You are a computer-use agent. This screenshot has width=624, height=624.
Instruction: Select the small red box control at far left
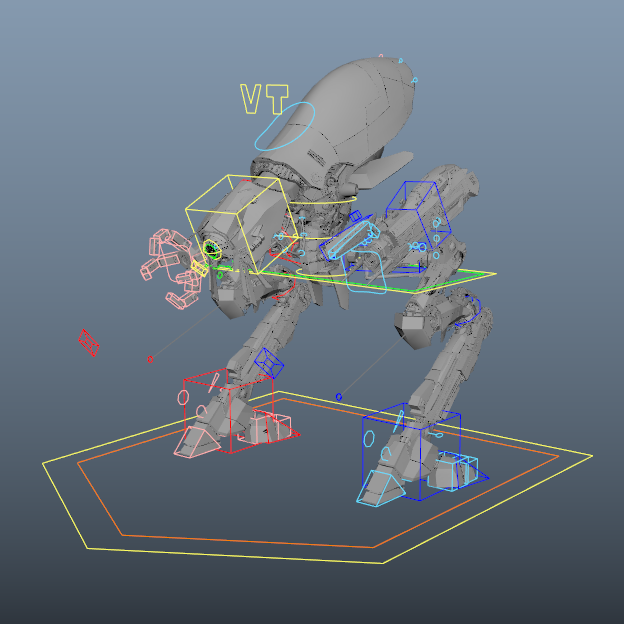click(89, 343)
